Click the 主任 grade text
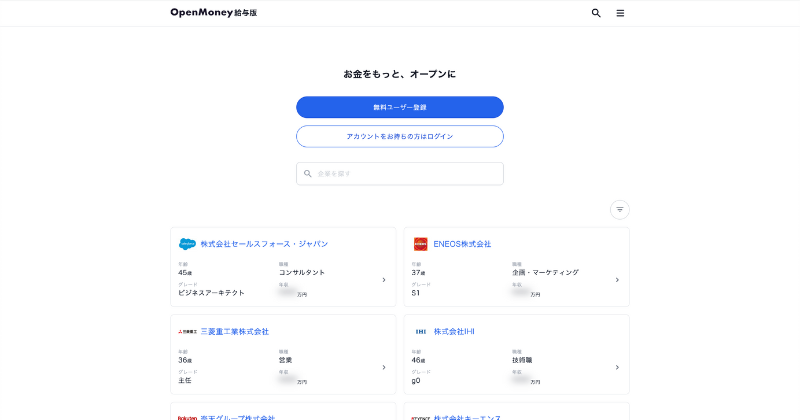Screen dimensions: 800x420 (185, 381)
